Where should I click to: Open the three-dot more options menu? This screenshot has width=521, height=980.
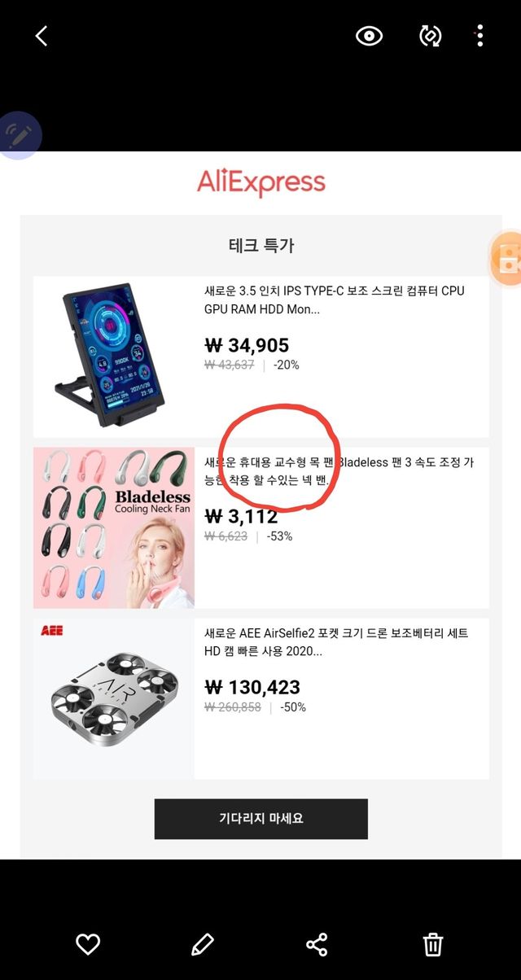tap(479, 36)
